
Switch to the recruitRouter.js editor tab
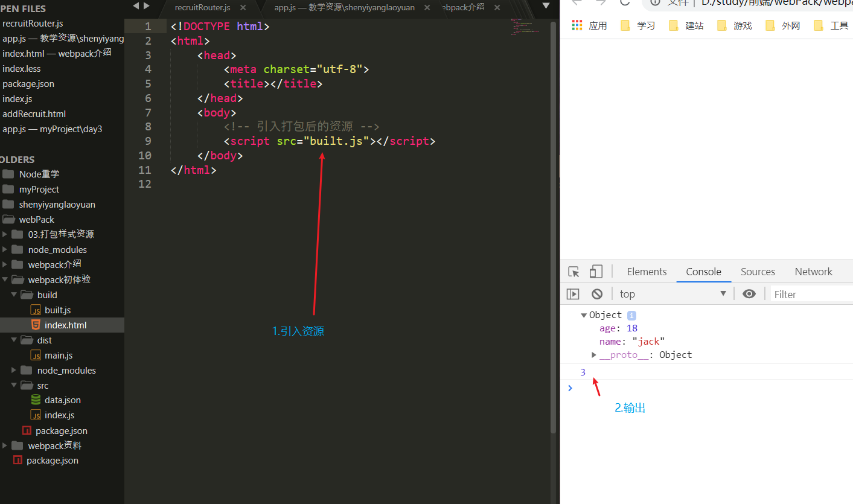click(x=202, y=8)
